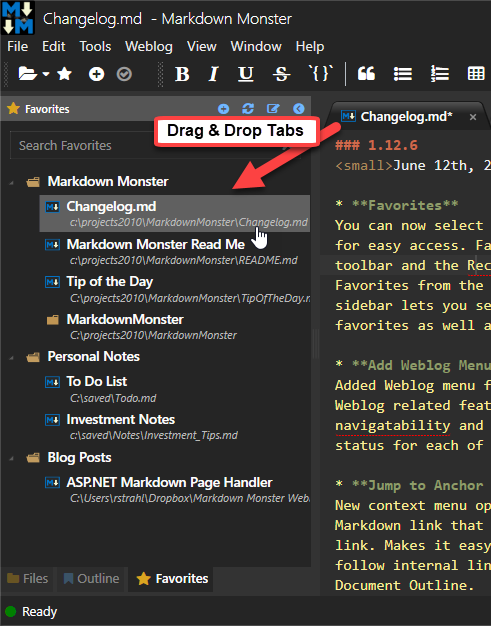The image size is (491, 626).
Task: Collapse sidebar with left arrow icon
Action: click(x=299, y=109)
